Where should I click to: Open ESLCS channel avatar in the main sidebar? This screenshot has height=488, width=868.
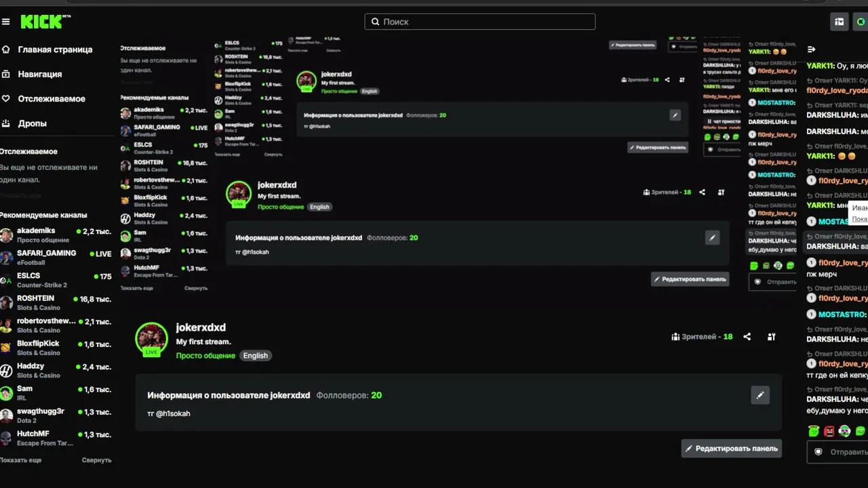(x=6, y=280)
